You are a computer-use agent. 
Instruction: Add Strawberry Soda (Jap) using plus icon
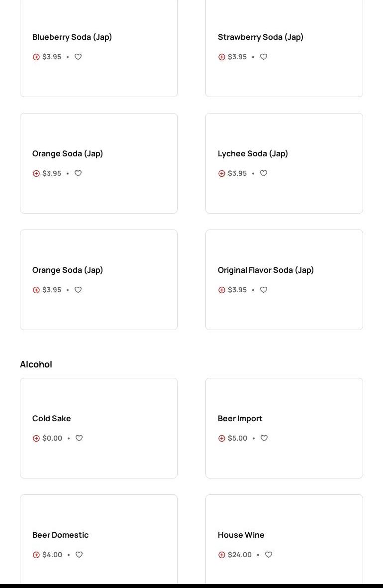click(x=222, y=57)
